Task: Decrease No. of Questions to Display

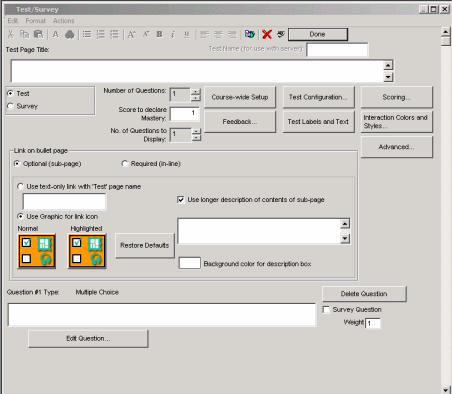Action: [x=197, y=138]
